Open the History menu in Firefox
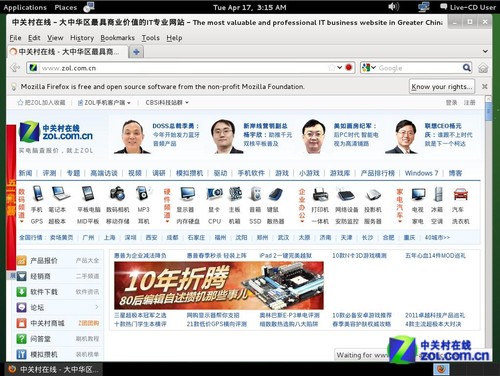 [x=82, y=38]
